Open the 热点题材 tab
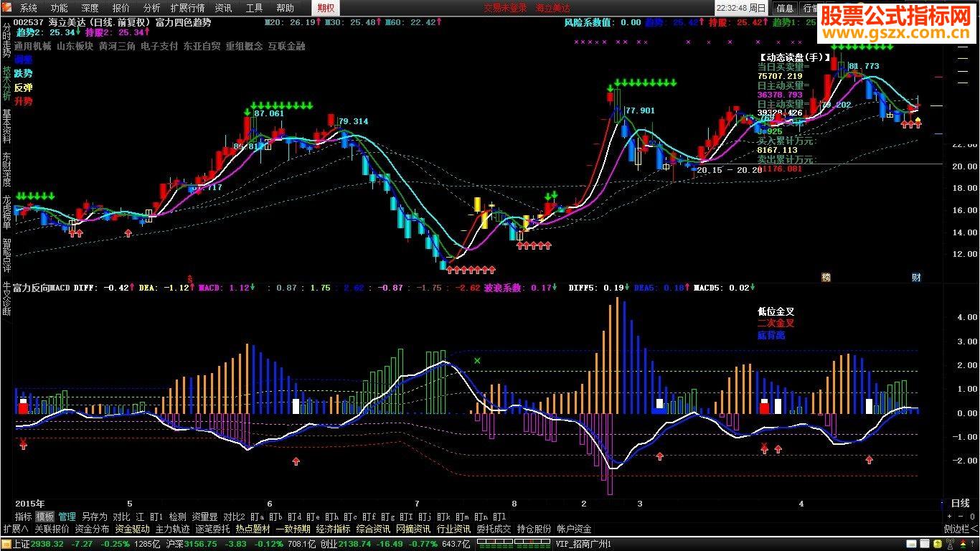 click(253, 529)
